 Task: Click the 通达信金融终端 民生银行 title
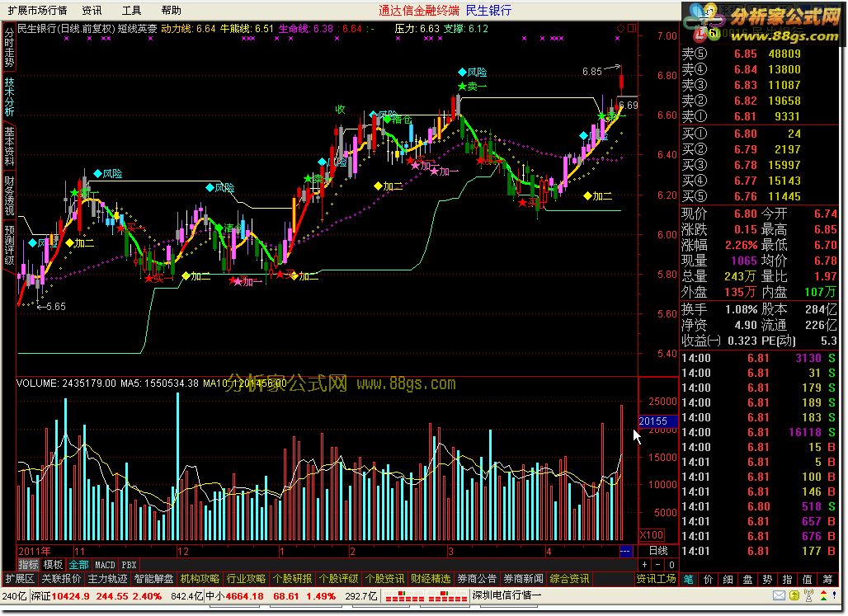click(445, 10)
